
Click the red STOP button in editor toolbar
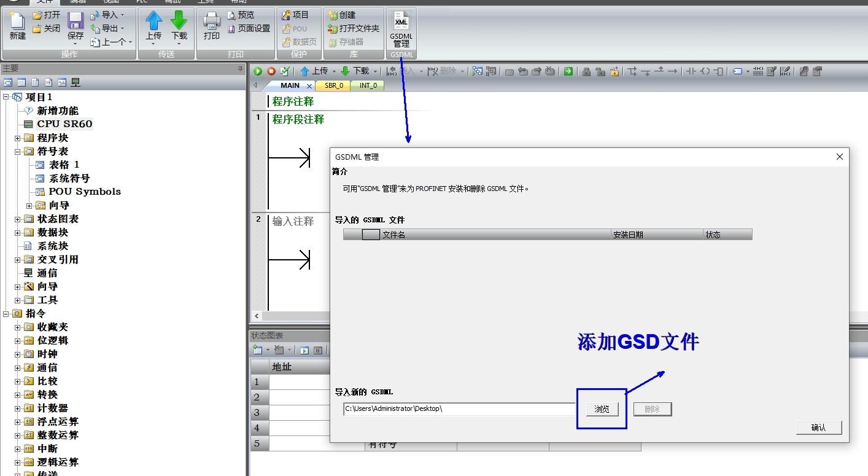pyautogui.click(x=271, y=71)
